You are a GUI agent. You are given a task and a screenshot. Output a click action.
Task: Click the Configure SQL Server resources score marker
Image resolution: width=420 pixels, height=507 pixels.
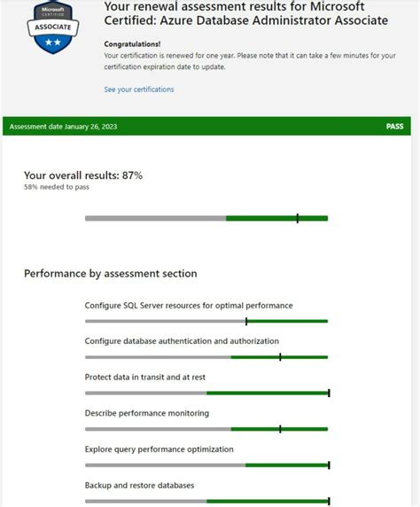click(246, 322)
